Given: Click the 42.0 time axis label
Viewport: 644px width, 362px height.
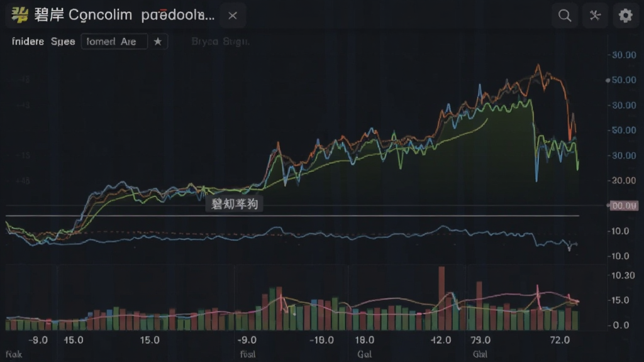Looking at the screenshot, I should (441, 340).
